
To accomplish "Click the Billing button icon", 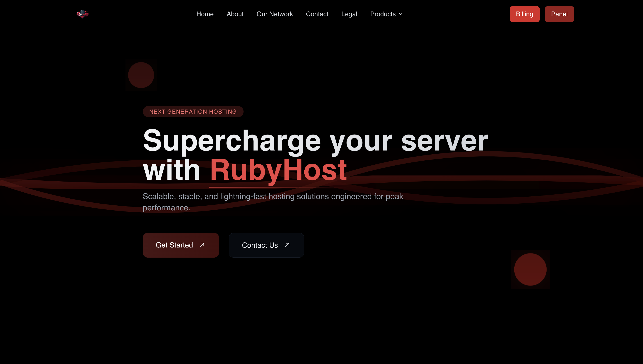I will 524,14.
